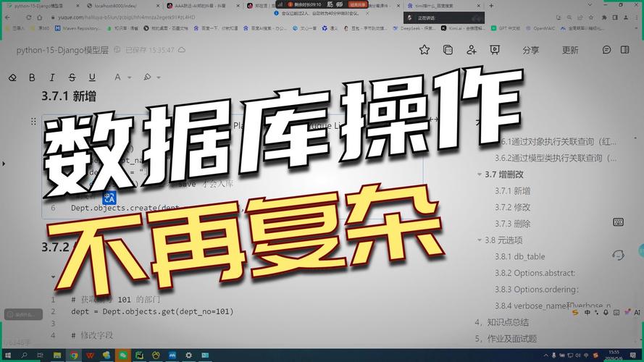644x362 pixels.
Task: Go to outline item 4、知识点总结
Action: [501, 322]
